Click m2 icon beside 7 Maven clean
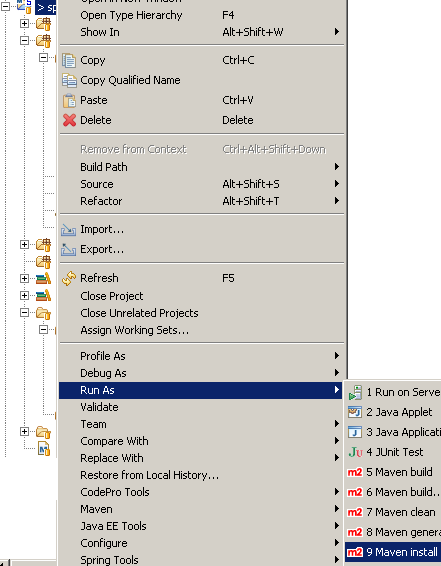441x566 pixels. coord(355,512)
